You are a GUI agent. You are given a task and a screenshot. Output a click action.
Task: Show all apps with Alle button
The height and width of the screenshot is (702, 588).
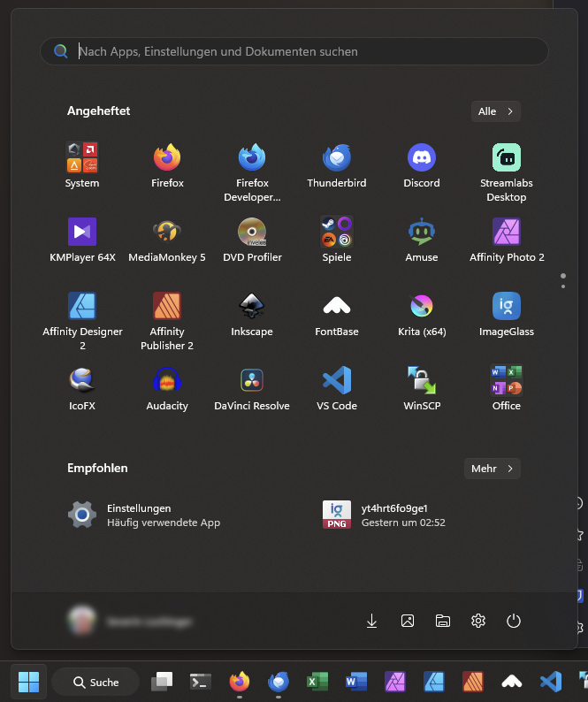(496, 111)
